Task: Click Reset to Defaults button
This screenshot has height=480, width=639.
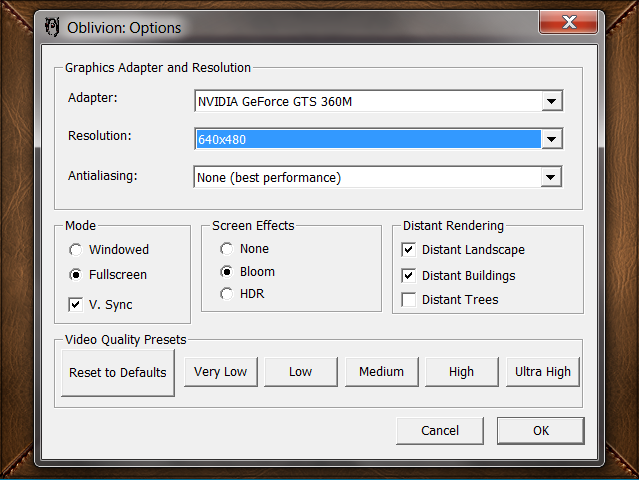Action: 118,372
